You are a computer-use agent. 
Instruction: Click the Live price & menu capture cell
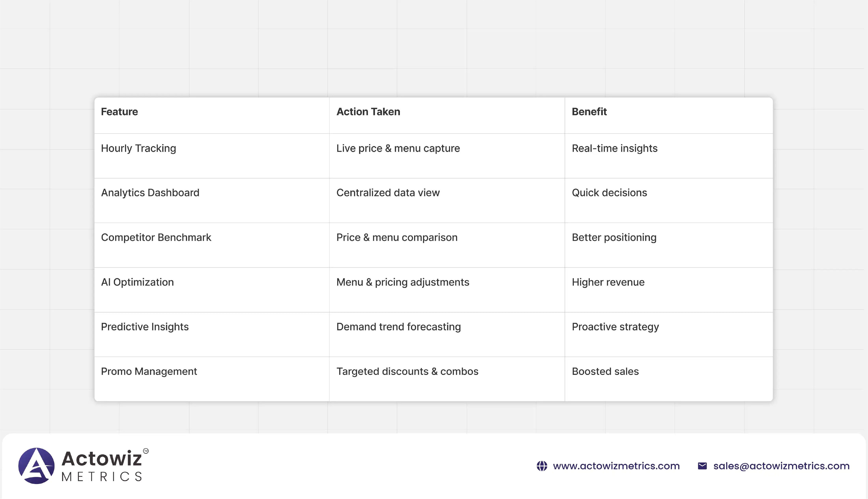pyautogui.click(x=398, y=148)
